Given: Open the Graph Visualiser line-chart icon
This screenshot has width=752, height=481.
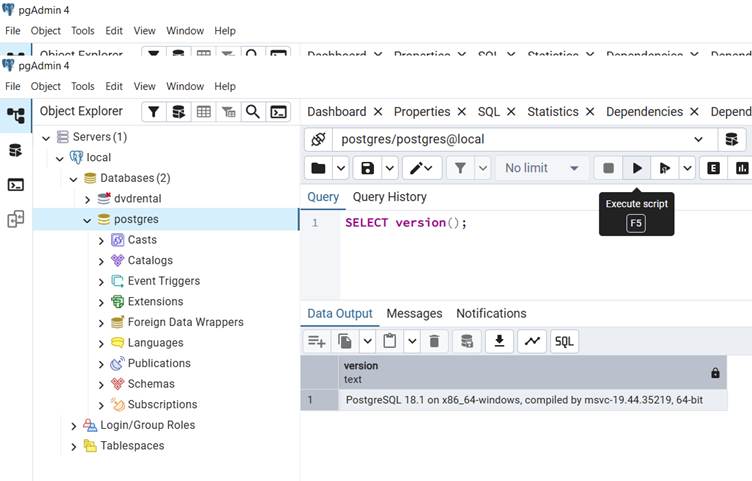Looking at the screenshot, I should [x=532, y=341].
